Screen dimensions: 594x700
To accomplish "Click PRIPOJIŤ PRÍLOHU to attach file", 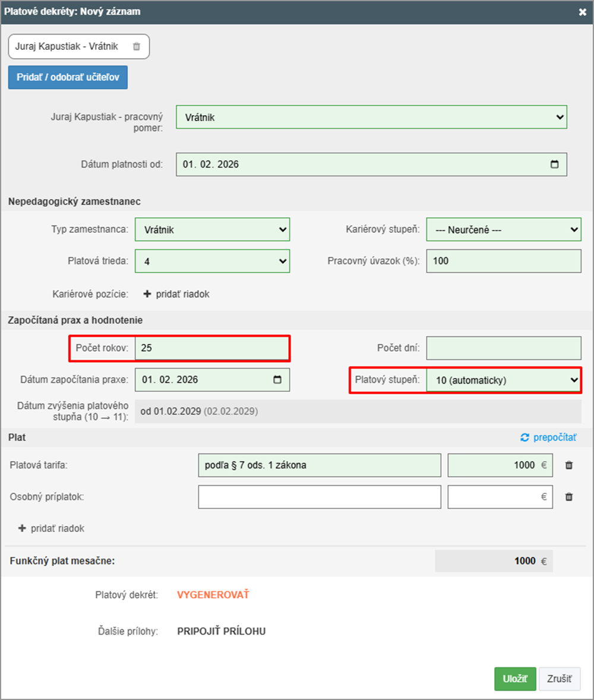I will point(221,631).
